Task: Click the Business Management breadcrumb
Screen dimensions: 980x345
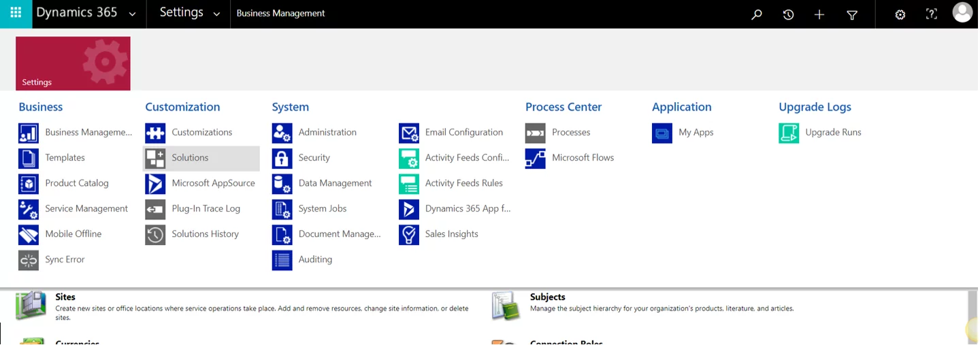Action: click(280, 14)
